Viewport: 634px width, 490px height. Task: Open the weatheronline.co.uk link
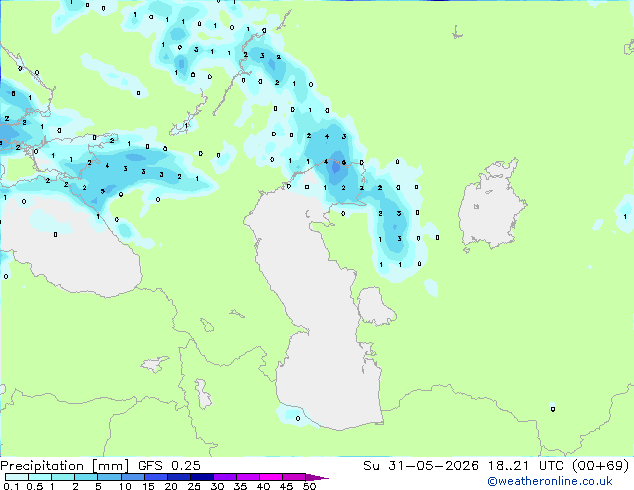tap(550, 481)
